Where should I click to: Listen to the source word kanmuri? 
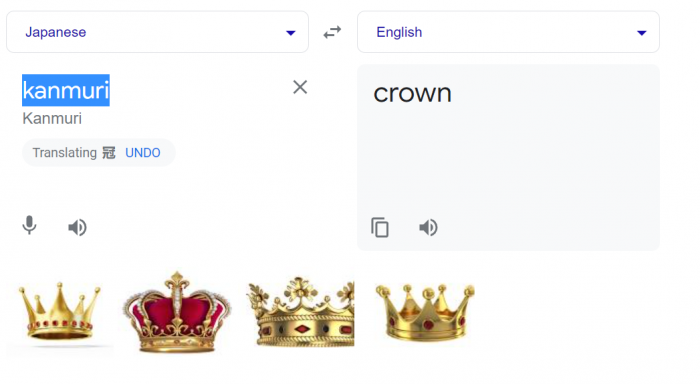point(77,227)
